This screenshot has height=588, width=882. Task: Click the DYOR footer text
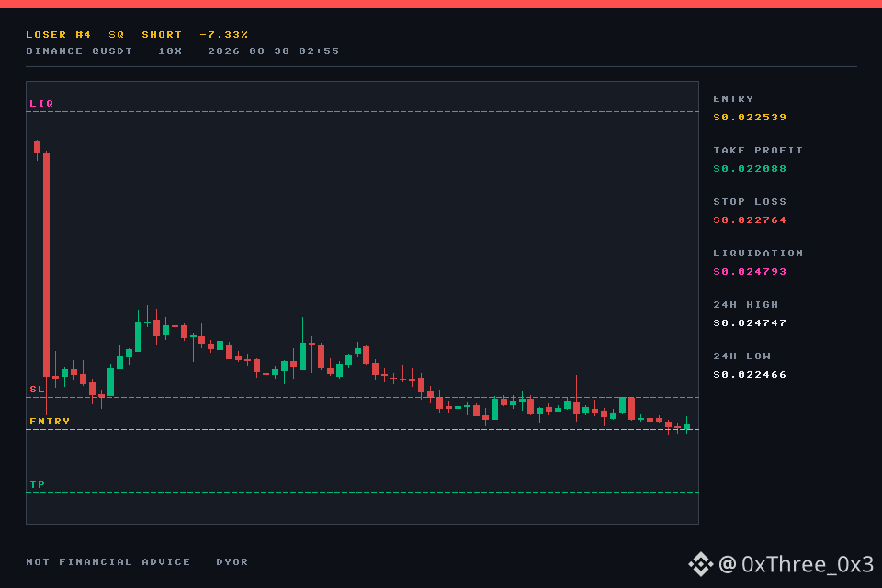pyautogui.click(x=232, y=561)
